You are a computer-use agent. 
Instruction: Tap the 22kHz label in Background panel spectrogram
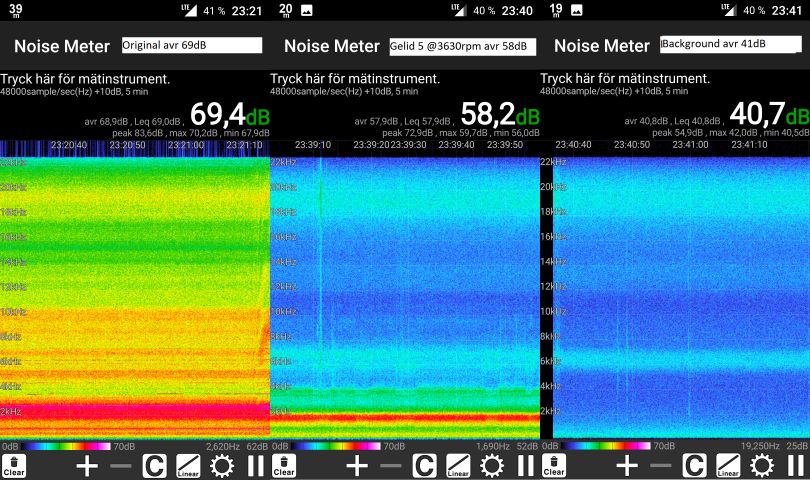coord(553,162)
